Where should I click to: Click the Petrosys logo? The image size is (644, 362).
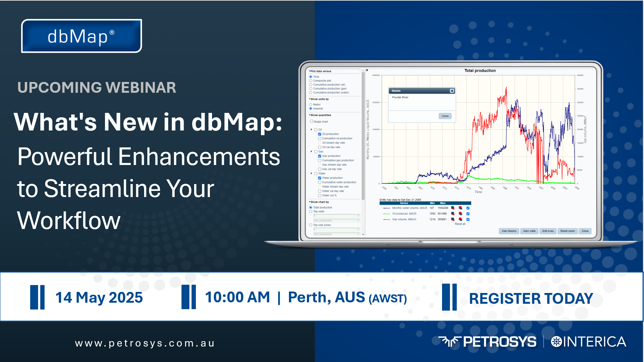tap(487, 342)
